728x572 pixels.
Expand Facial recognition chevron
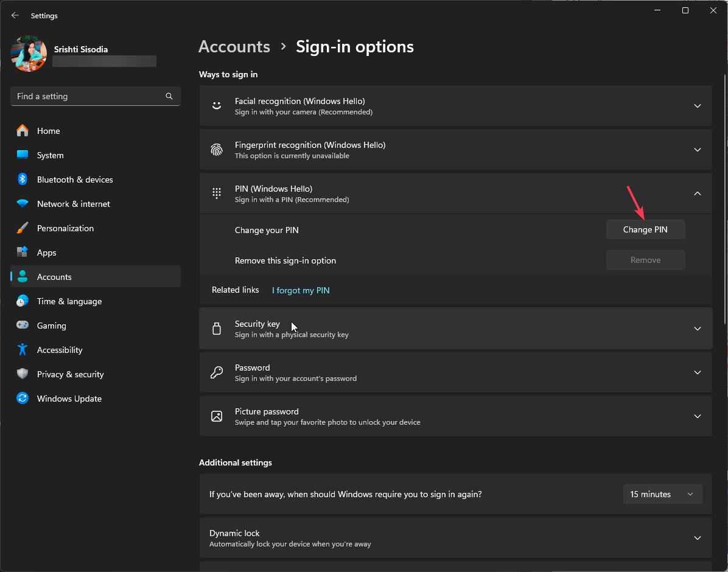pyautogui.click(x=698, y=106)
